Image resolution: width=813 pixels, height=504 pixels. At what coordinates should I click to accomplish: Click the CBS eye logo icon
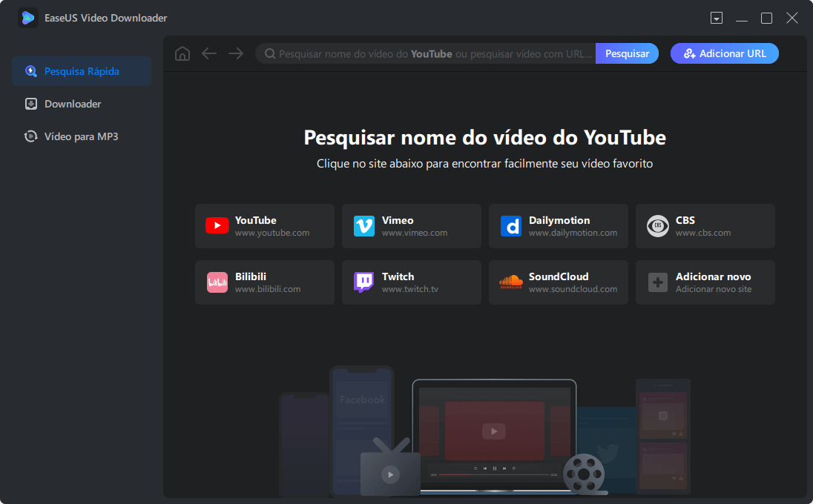click(657, 226)
